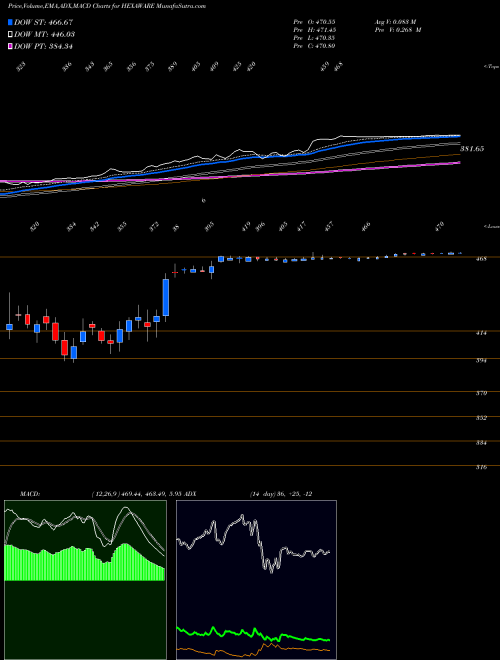This screenshot has height=660, width=500.
Task: Click the 394 price level label
Action: click(482, 361)
